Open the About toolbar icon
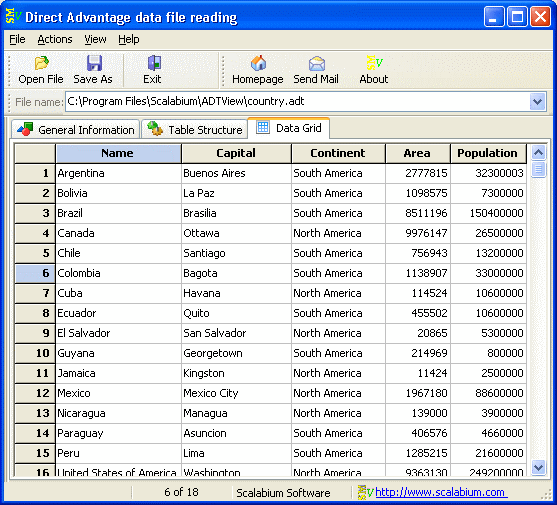This screenshot has width=557, height=505. [x=374, y=63]
